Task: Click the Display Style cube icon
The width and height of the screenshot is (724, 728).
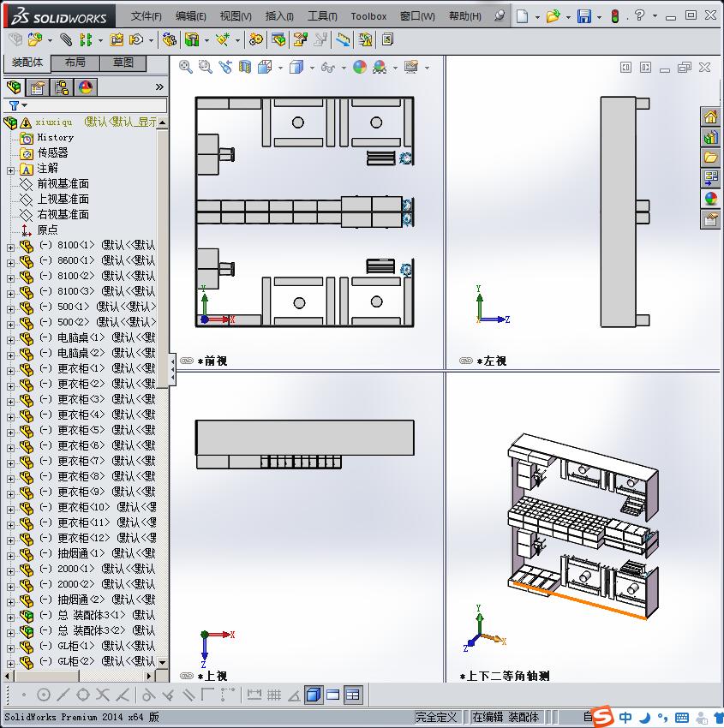Action: coord(296,68)
